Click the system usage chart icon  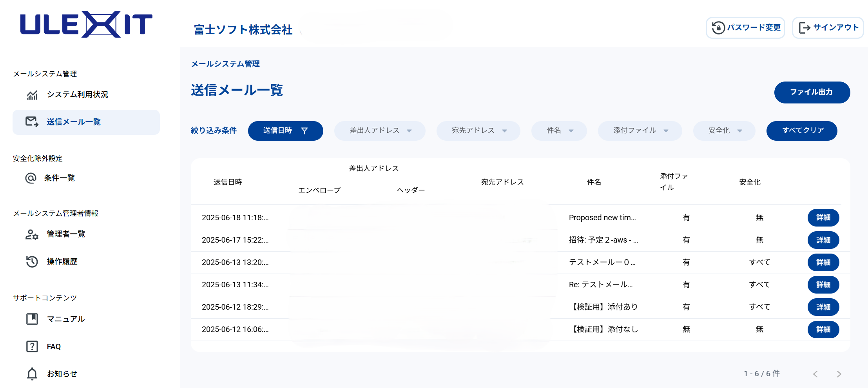point(32,95)
